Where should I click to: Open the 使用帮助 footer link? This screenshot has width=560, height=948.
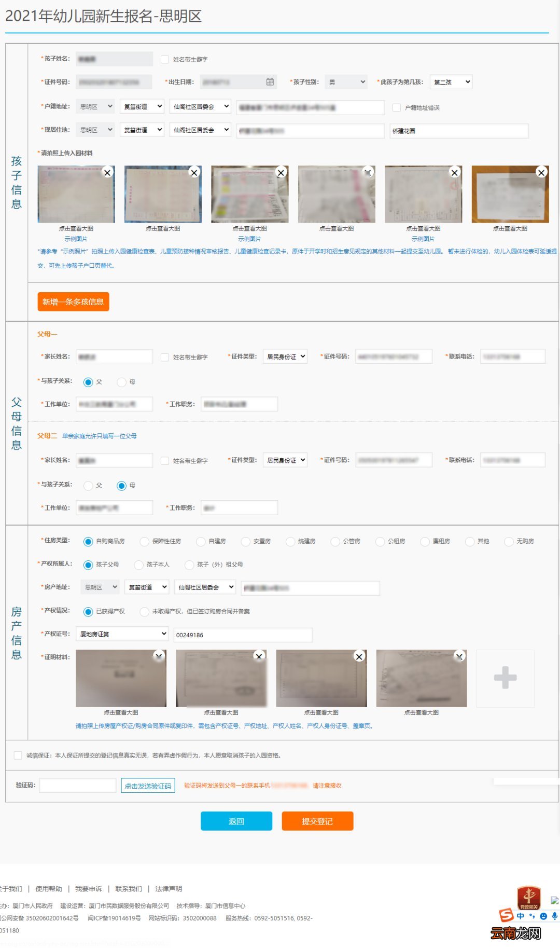coord(49,889)
